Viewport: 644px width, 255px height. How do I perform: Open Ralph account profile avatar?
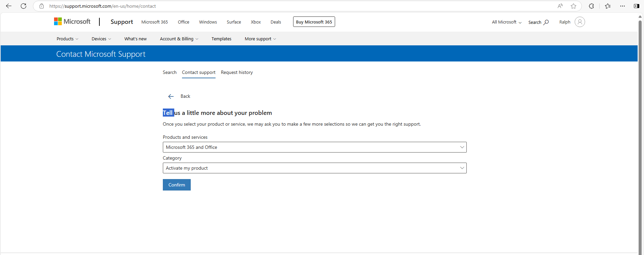tap(580, 22)
